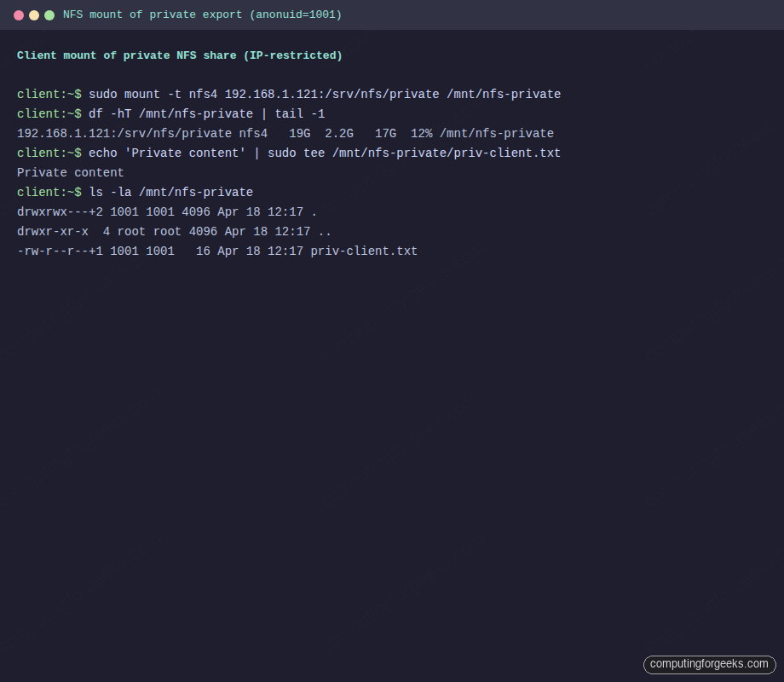Click the df -hT command text
The image size is (784, 682).
[109, 113]
